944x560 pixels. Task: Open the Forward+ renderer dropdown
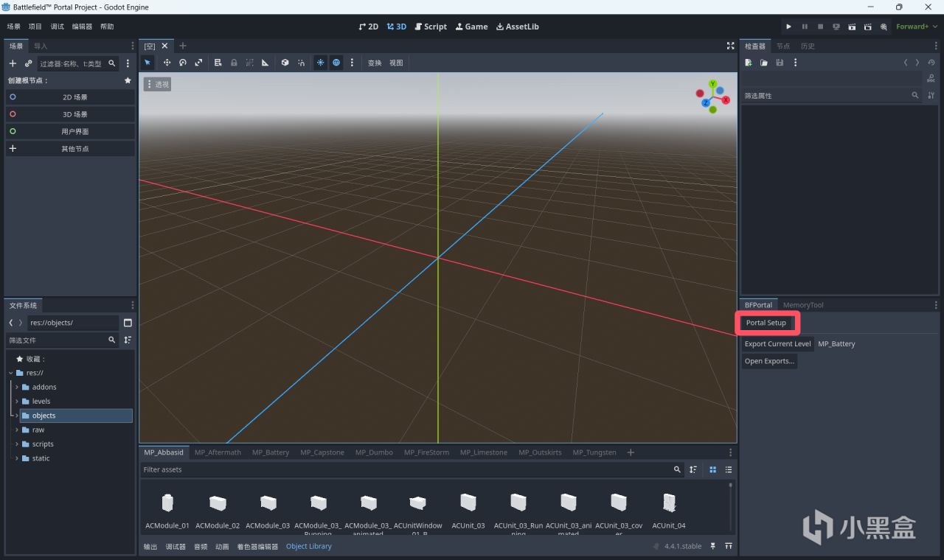(916, 27)
